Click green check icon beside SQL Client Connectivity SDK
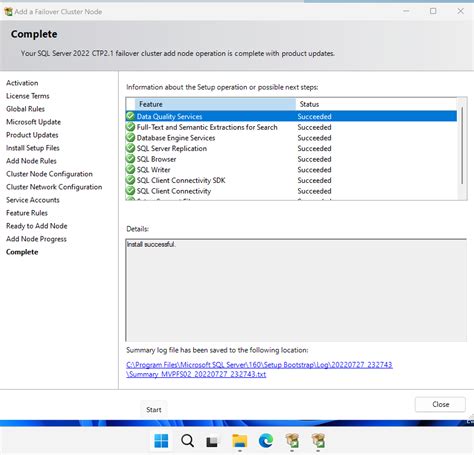 130,180
